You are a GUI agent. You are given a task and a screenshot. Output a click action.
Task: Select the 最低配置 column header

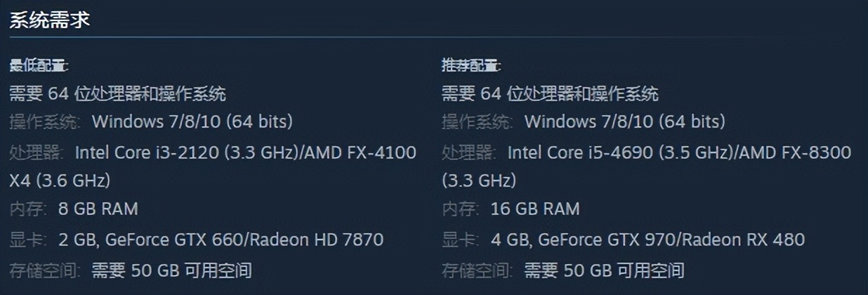coord(38,66)
